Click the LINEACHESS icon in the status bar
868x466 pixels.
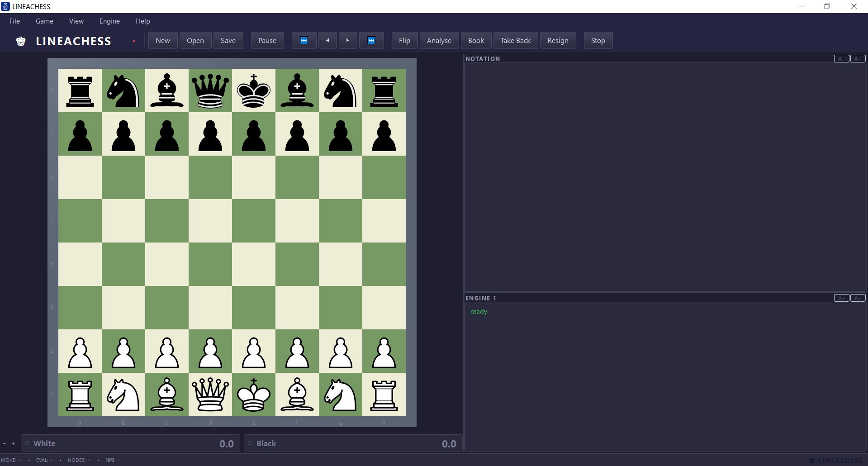tap(812, 460)
